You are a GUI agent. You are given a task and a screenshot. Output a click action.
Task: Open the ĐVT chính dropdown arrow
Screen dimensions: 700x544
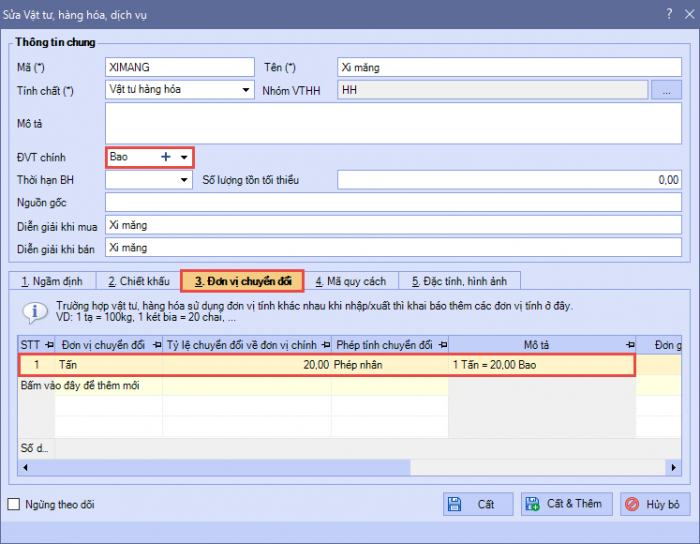coord(184,157)
